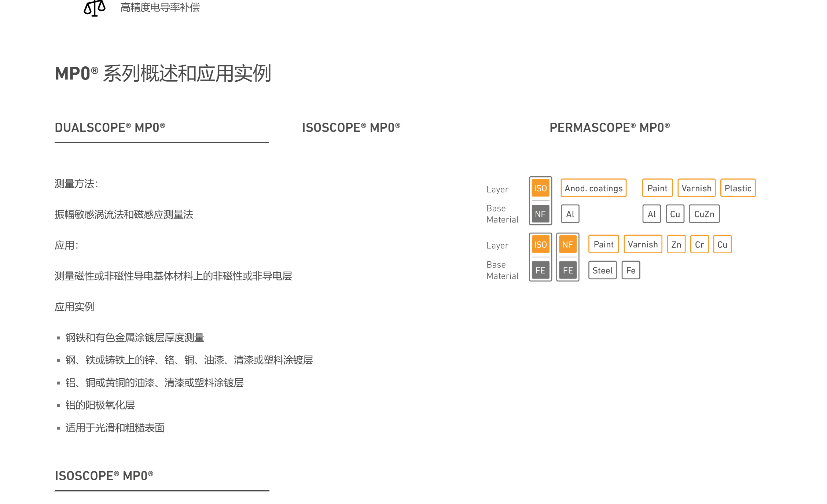Click the ISO badge above FE

[540, 244]
